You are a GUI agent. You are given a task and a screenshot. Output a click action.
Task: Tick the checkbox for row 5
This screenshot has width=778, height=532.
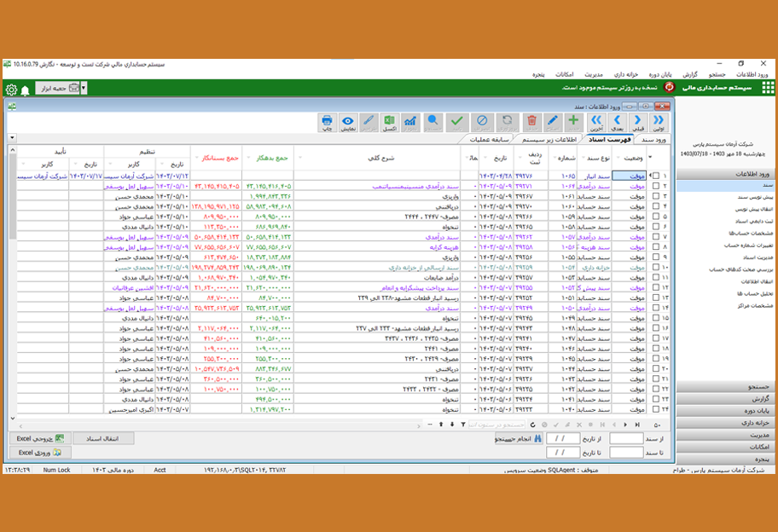click(x=656, y=217)
